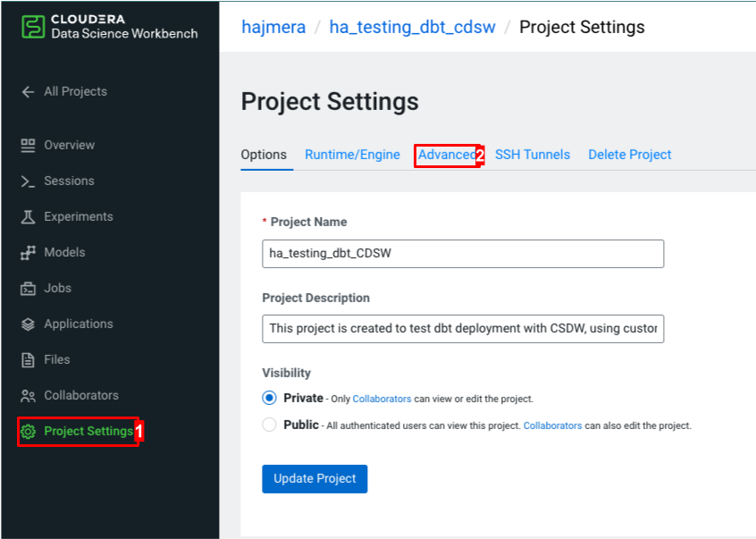This screenshot has width=756, height=539.
Task: Set project visibility to Private
Action: [x=269, y=399]
